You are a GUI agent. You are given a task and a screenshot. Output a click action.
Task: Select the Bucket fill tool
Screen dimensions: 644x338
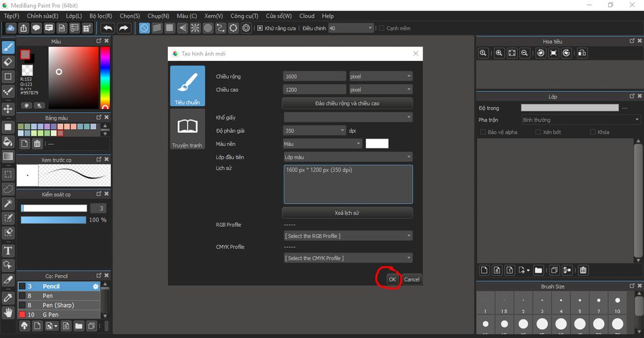coord(8,142)
